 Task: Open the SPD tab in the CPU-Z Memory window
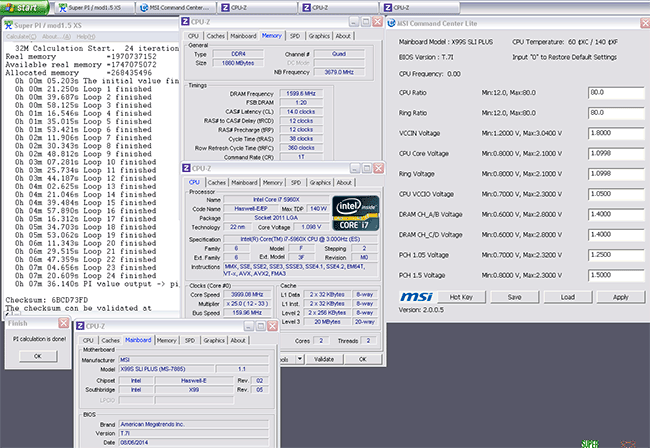click(x=295, y=35)
